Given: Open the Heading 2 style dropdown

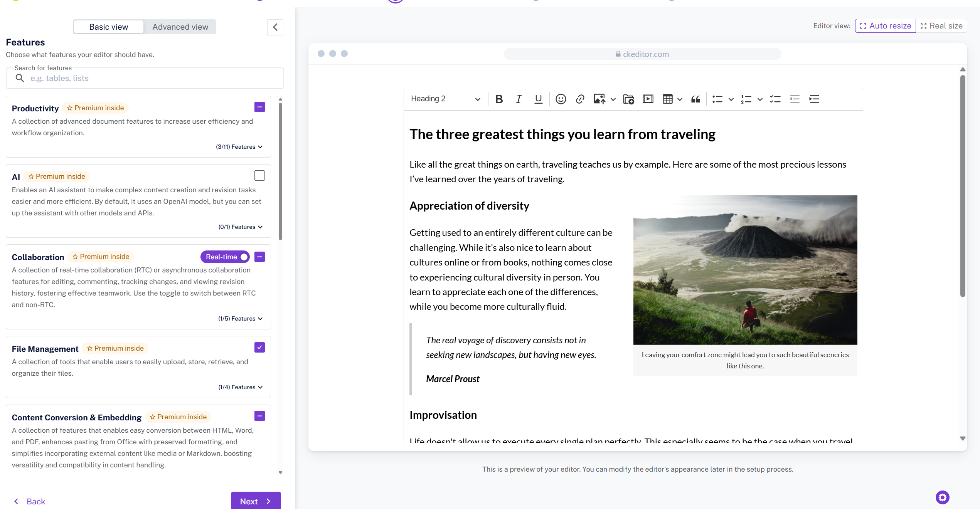Looking at the screenshot, I should (445, 99).
